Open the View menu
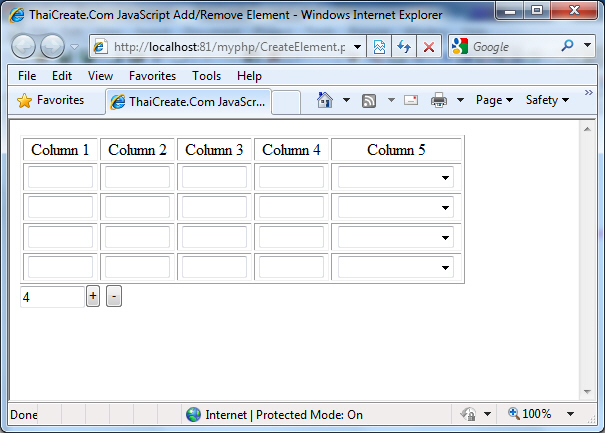Image resolution: width=605 pixels, height=433 pixels. point(100,76)
